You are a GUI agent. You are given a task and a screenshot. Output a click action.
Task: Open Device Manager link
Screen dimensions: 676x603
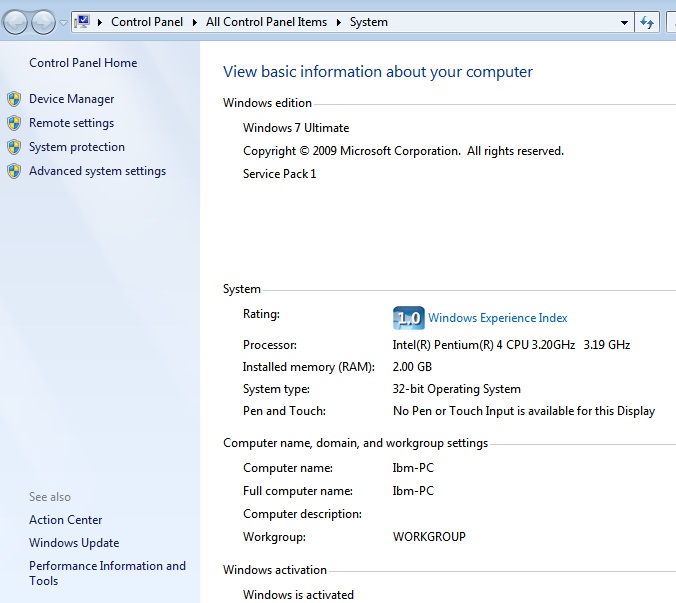[72, 99]
